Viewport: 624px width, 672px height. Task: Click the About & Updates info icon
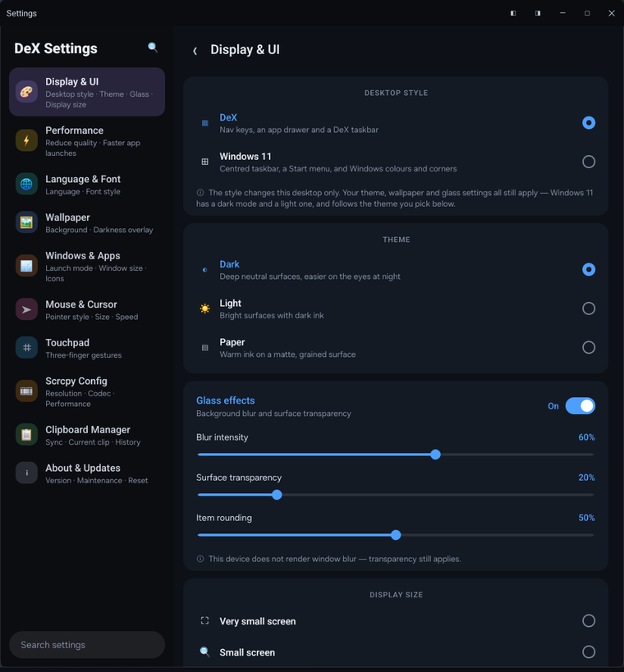click(x=26, y=473)
